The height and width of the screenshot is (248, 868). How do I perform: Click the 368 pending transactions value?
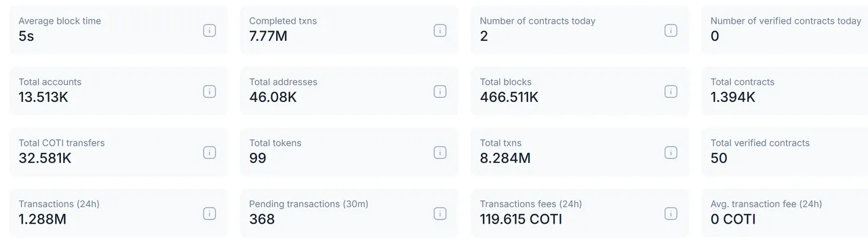pyautogui.click(x=262, y=219)
